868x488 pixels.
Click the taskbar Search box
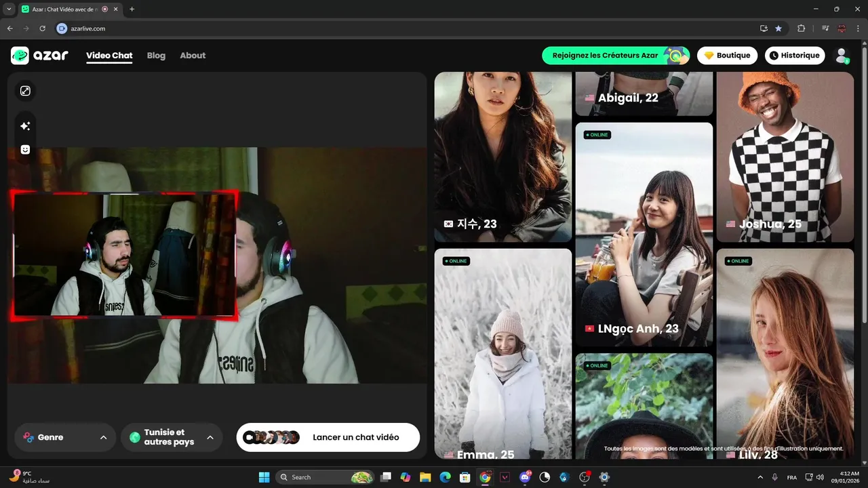[x=326, y=477]
